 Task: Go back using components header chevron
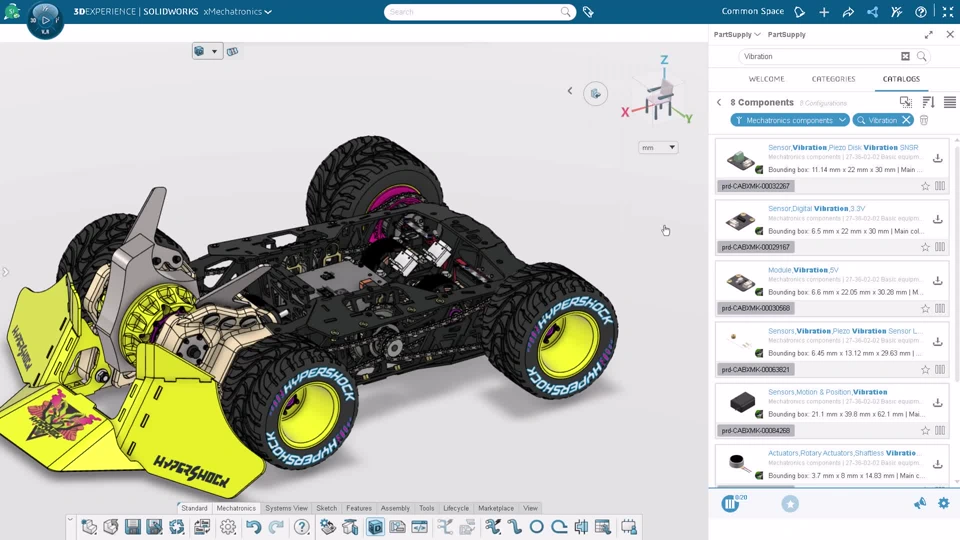pyautogui.click(x=719, y=102)
